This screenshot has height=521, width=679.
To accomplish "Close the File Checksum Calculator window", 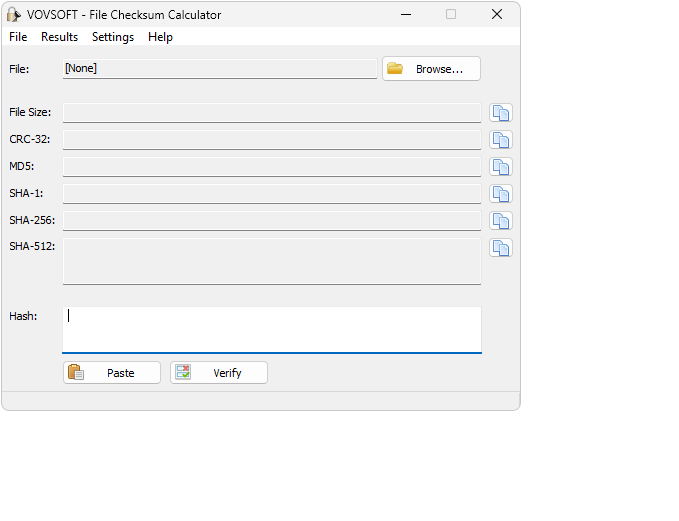I will click(x=497, y=14).
